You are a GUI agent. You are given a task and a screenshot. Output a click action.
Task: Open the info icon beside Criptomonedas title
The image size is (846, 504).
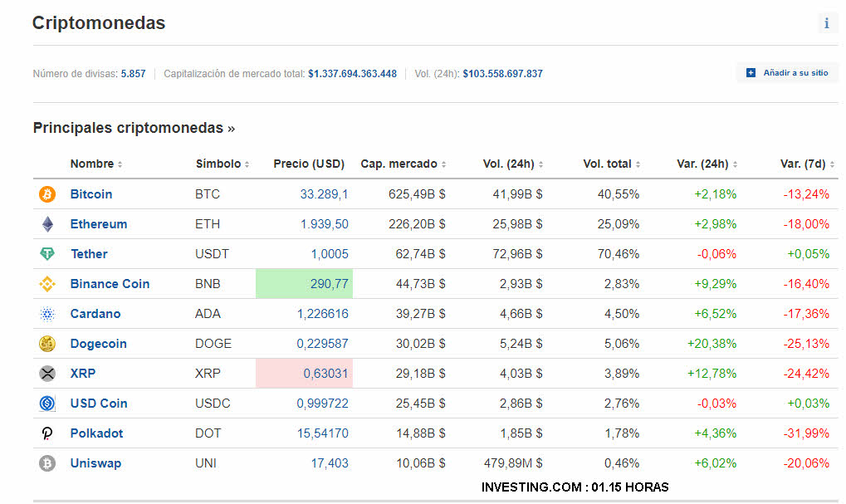tap(827, 23)
